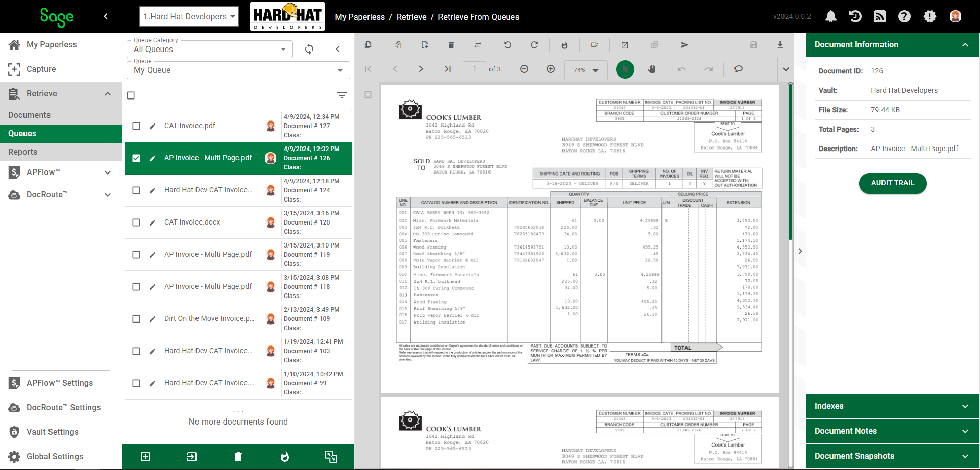Click the merge documents icon in bottom bar
This screenshot has width=980, height=470.
coord(331,457)
